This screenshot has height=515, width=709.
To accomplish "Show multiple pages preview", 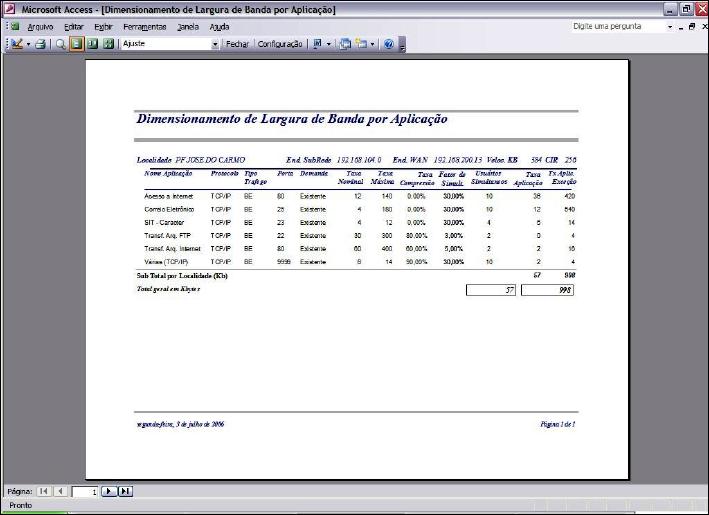I will 109,44.
